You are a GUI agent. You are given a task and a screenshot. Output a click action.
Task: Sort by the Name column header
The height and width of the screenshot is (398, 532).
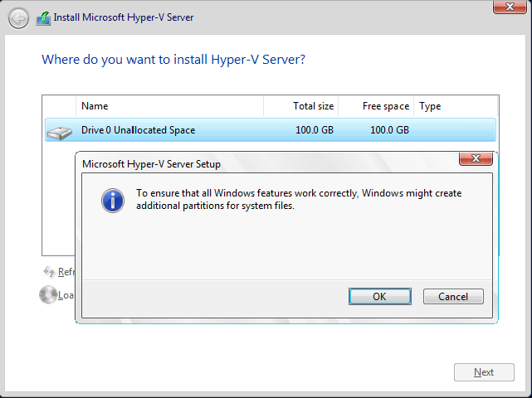[169, 106]
